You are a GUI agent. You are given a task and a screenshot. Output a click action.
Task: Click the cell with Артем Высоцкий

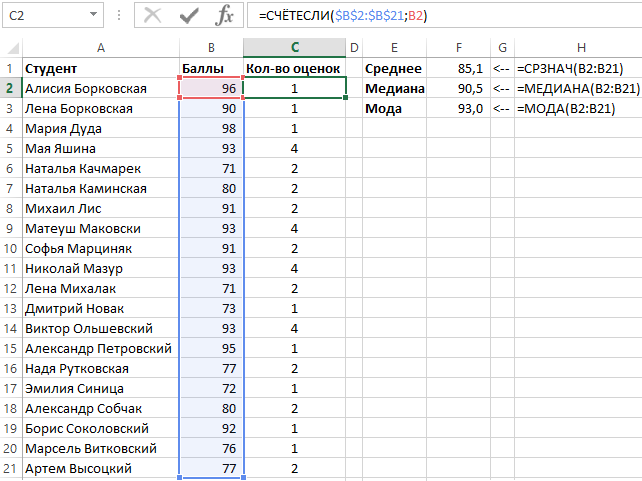[100, 468]
